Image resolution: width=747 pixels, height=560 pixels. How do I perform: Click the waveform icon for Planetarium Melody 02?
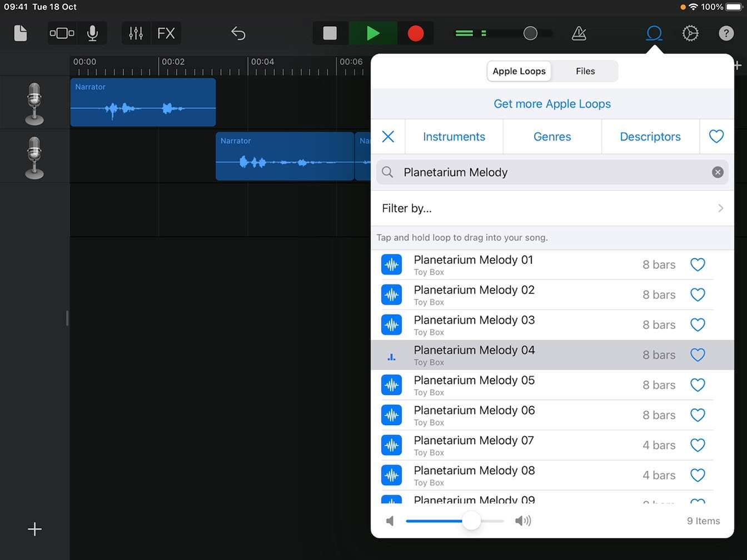(x=391, y=295)
